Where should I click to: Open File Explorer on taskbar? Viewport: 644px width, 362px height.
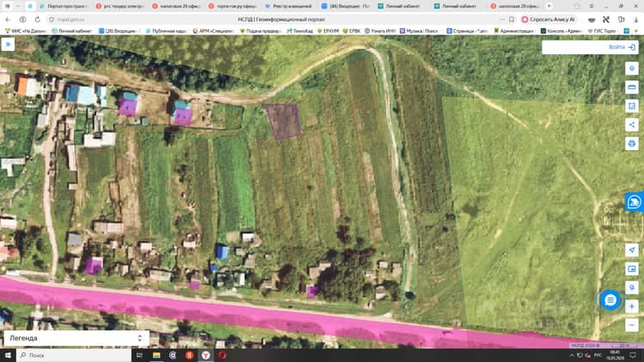tap(156, 355)
